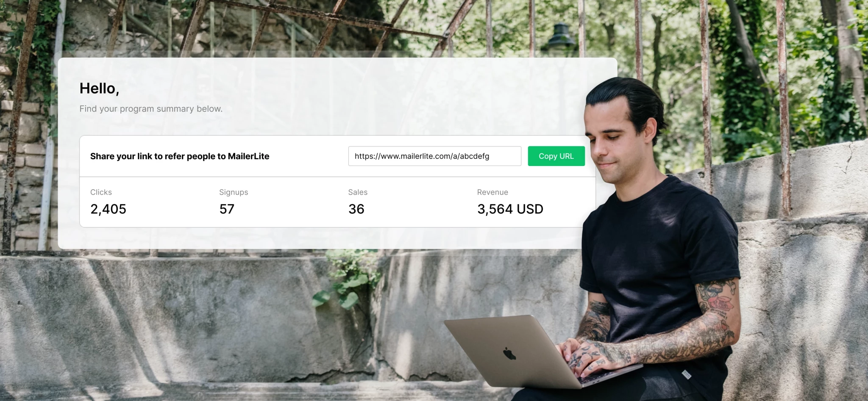Screen dimensions: 868x401
Task: Click the Sales value 36
Action: pos(356,209)
